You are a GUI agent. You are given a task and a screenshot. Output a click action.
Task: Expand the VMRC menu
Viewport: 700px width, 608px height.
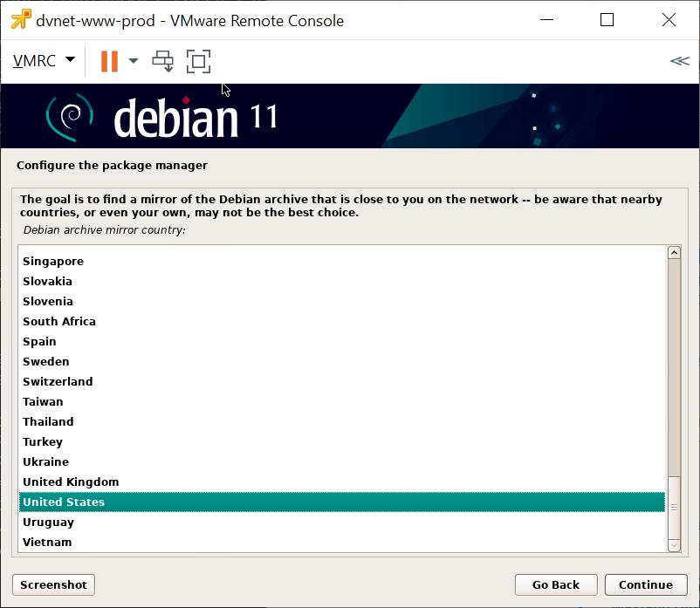[x=44, y=61]
